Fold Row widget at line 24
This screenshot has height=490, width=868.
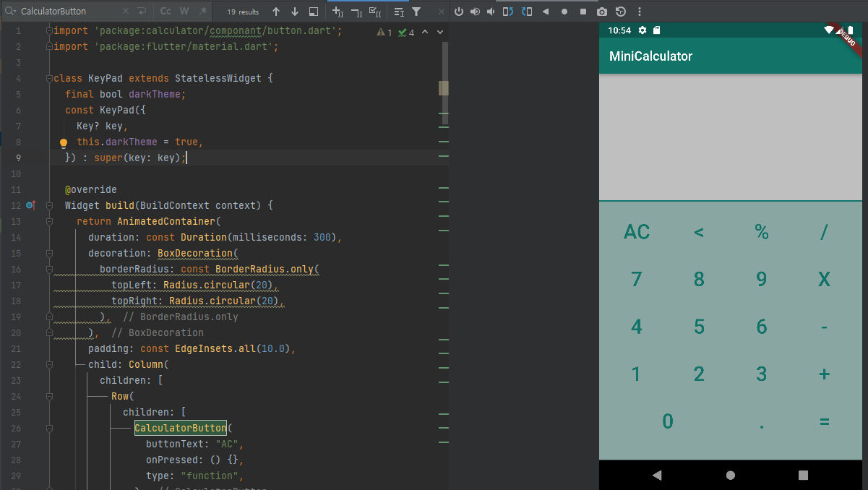49,396
